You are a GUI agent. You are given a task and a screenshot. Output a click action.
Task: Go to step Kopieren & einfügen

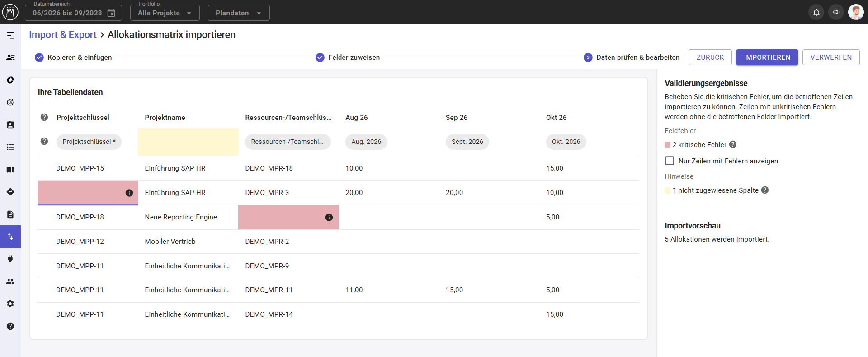(x=73, y=57)
